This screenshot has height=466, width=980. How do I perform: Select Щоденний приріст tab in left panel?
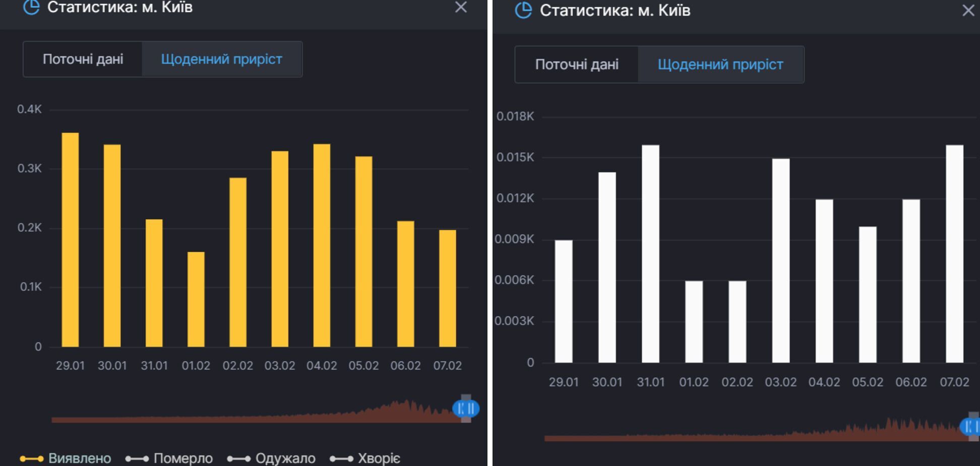pyautogui.click(x=221, y=60)
